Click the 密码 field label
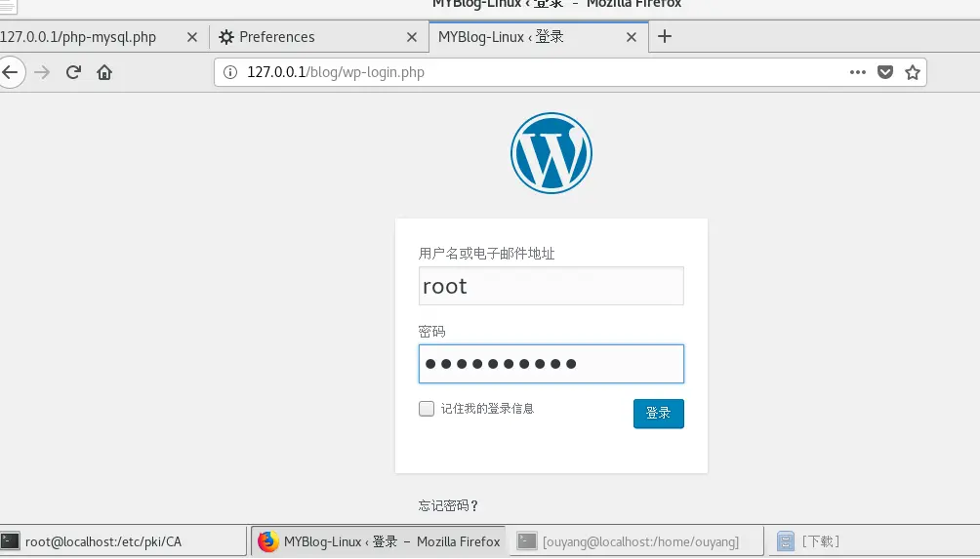980x559 pixels. (x=431, y=332)
